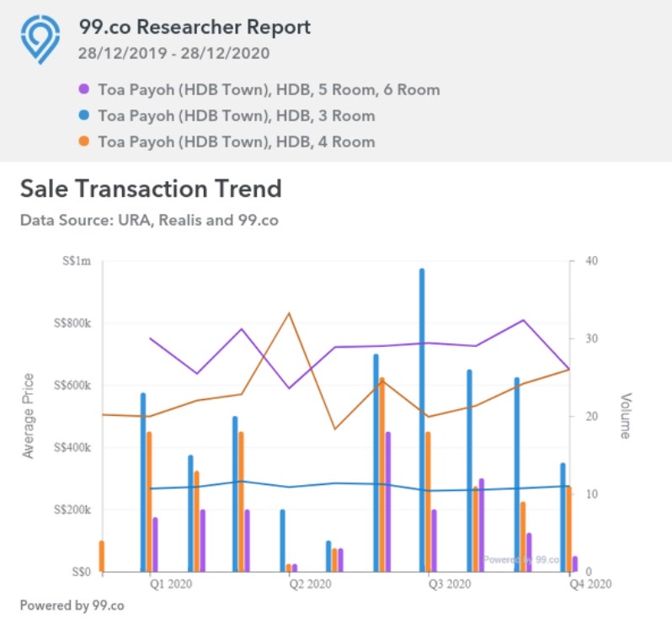Screen dimensions: 672x624
Task: Click the Q1 2020 x-axis label
Action: coord(171,583)
